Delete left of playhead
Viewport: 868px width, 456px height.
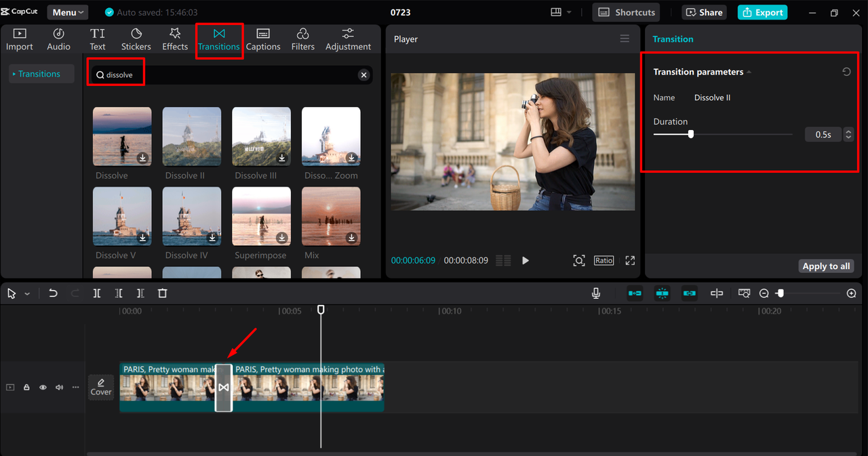[119, 293]
